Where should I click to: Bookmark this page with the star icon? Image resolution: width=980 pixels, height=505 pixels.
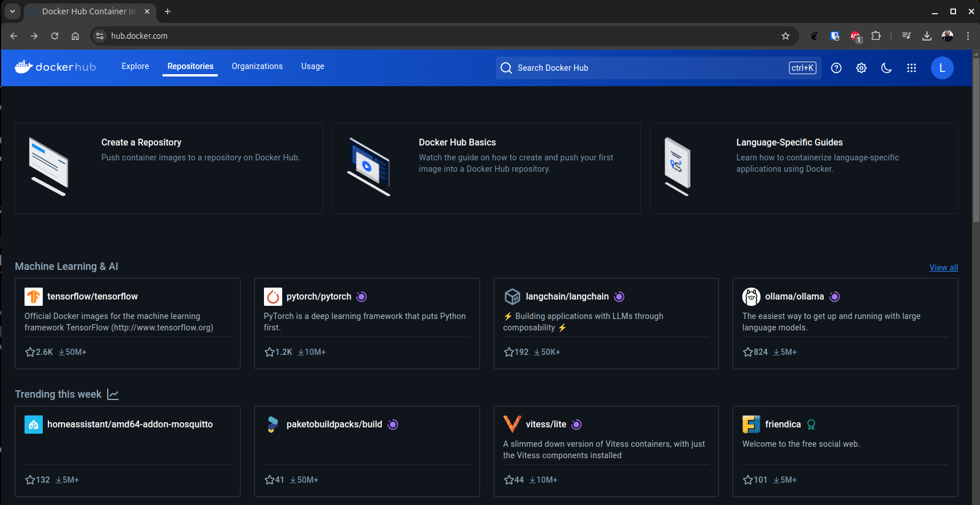click(x=786, y=36)
